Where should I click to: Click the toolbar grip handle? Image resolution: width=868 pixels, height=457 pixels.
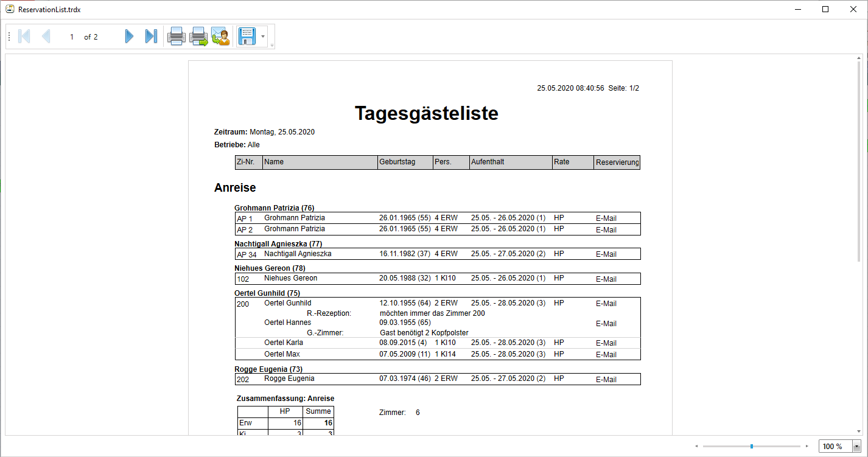point(9,37)
